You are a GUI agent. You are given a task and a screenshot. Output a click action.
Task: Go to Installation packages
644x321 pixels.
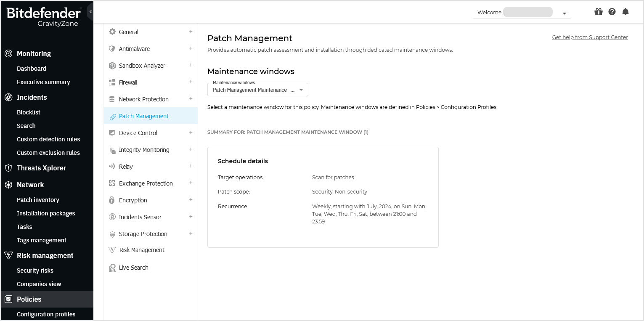tap(46, 213)
